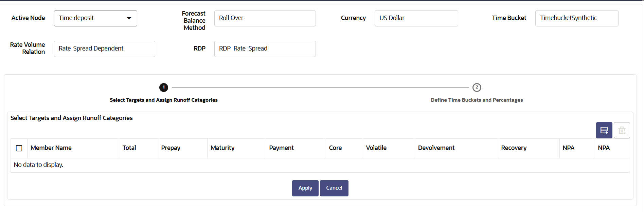The image size is (644, 212).
Task: Click the Apply button
Action: [305, 188]
